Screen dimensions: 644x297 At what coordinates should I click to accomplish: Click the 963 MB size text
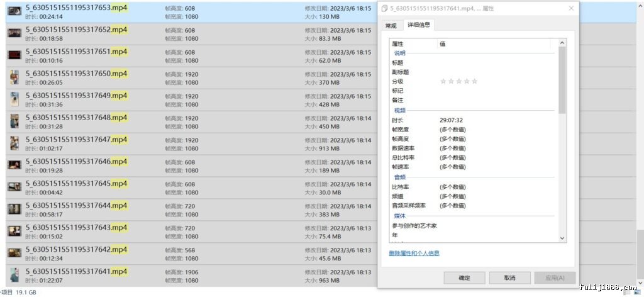329,281
